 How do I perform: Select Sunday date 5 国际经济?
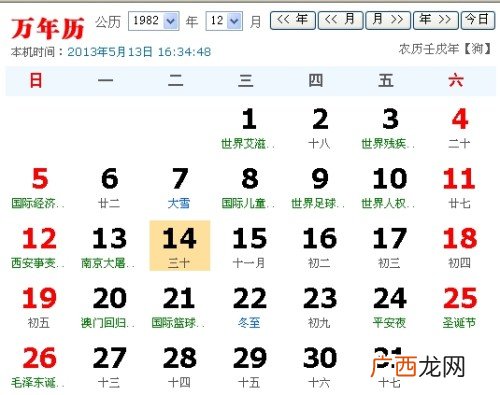point(39,188)
